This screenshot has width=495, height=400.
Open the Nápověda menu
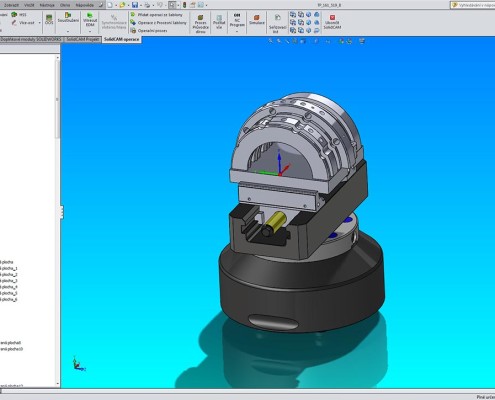[84, 5]
